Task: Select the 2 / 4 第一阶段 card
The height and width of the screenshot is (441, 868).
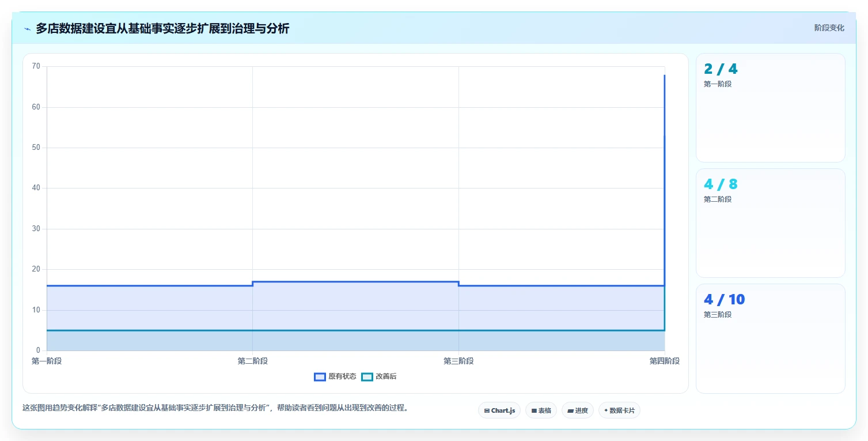Action: 771,108
